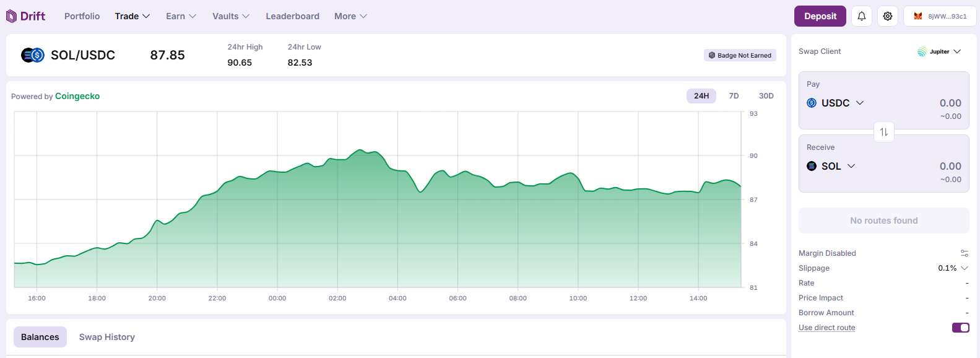Select the 30D chart range
The image size is (980, 358).
coord(766,96)
